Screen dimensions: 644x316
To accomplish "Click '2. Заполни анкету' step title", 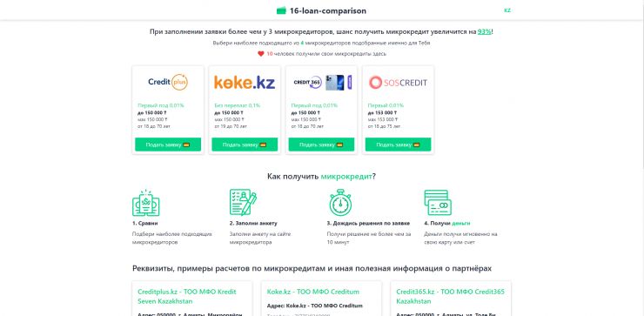I will pyautogui.click(x=253, y=223).
